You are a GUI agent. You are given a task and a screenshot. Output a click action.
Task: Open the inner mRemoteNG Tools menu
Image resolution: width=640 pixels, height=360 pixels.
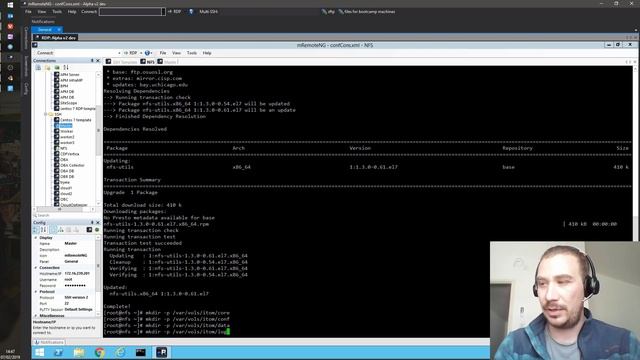[x=191, y=53]
